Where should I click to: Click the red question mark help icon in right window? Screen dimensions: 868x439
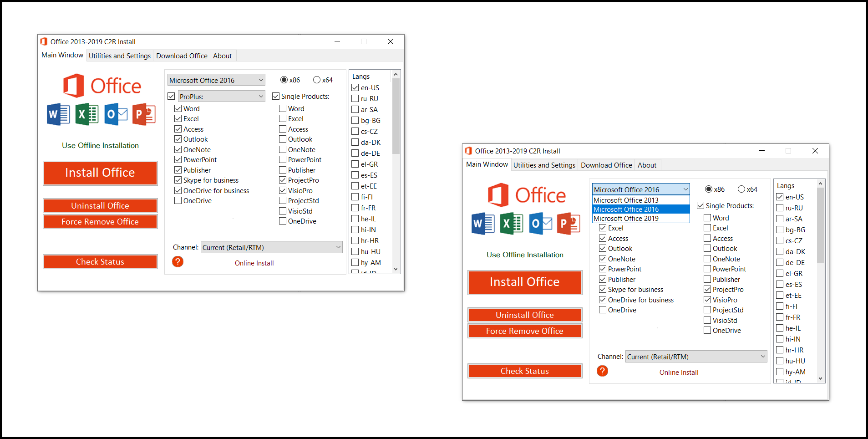(x=602, y=371)
